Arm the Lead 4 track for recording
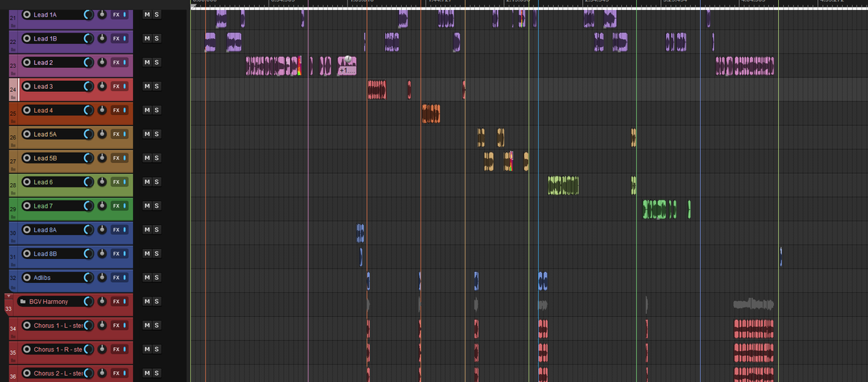 pos(27,110)
